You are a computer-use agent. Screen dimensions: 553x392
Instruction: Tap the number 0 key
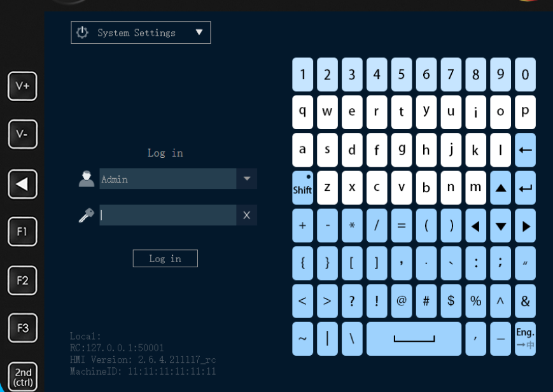(x=525, y=74)
